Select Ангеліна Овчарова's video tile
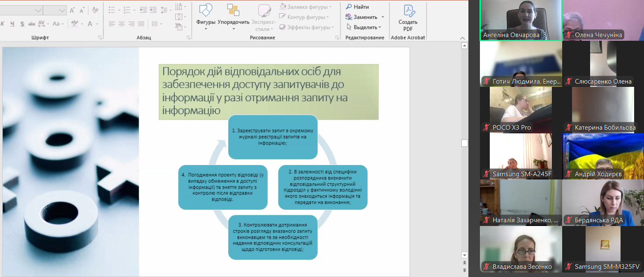644x277 pixels. [x=520, y=20]
